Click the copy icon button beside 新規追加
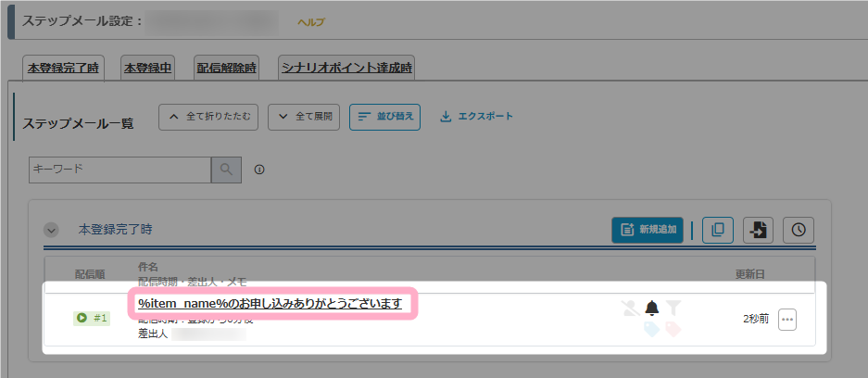Viewport: 868px width, 378px height. (717, 230)
